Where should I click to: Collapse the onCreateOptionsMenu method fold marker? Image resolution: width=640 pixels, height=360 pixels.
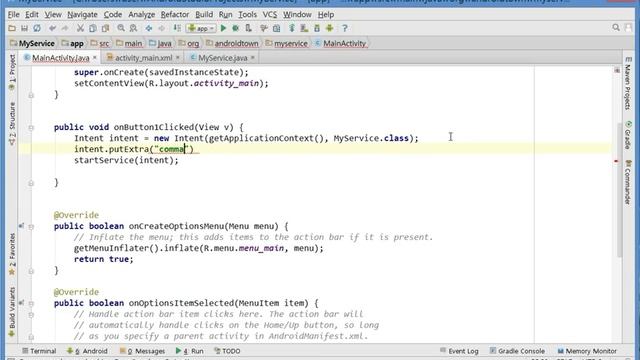coord(31,227)
